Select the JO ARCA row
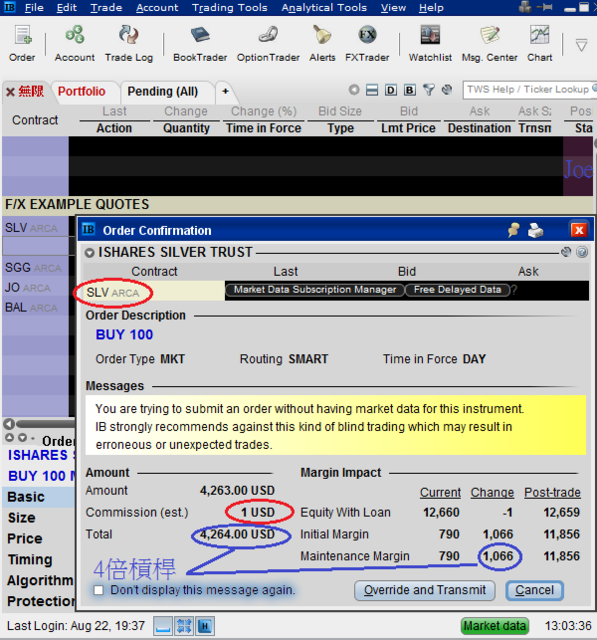 click(x=35, y=288)
